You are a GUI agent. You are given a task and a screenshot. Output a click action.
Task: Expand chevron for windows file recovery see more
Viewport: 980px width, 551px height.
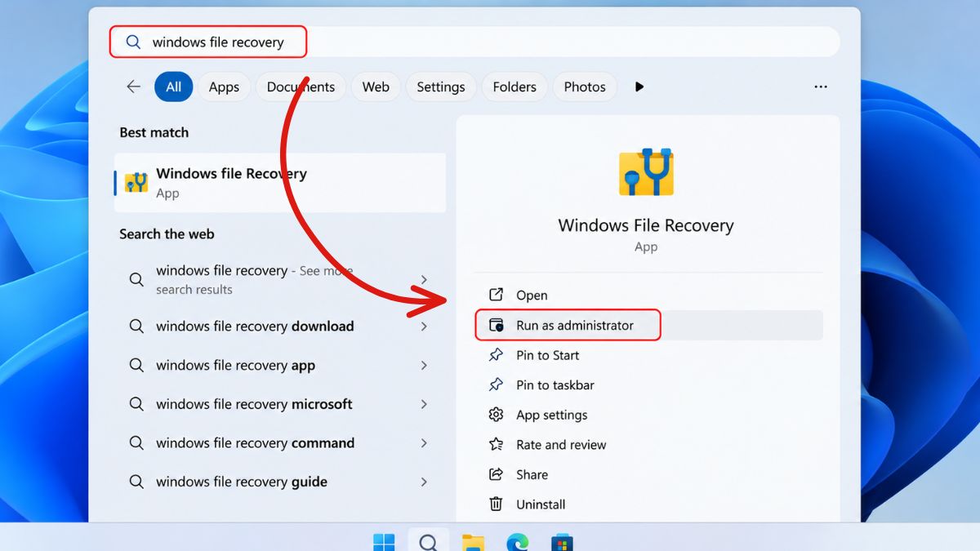(424, 280)
